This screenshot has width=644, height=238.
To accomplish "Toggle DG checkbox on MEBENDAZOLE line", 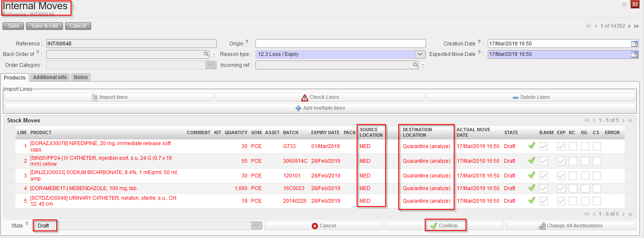I will [x=585, y=188].
